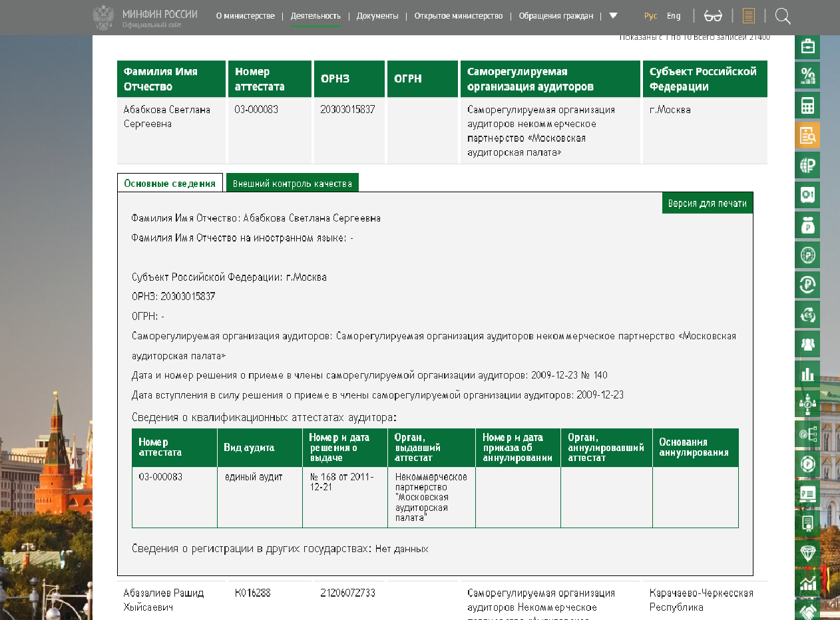This screenshot has width=840, height=620.
Task: Expand the more menu items arrow
Action: tap(613, 16)
